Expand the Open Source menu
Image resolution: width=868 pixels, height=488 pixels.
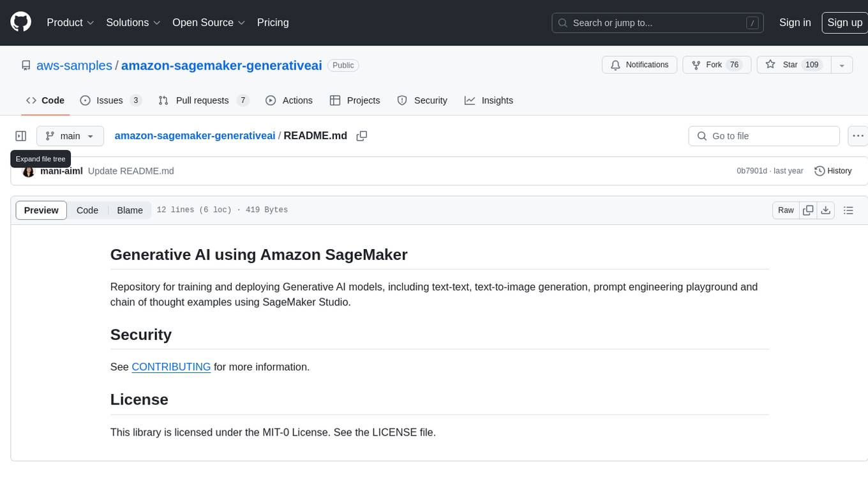(x=209, y=22)
